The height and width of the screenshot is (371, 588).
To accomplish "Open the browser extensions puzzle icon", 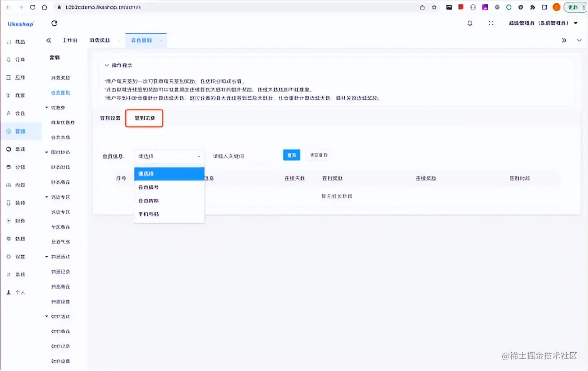I will (x=532, y=7).
